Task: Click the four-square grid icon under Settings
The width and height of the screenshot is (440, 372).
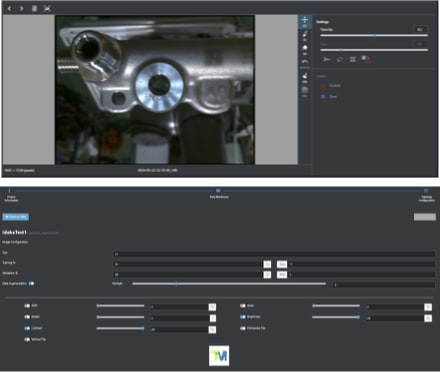Action: tap(353, 59)
